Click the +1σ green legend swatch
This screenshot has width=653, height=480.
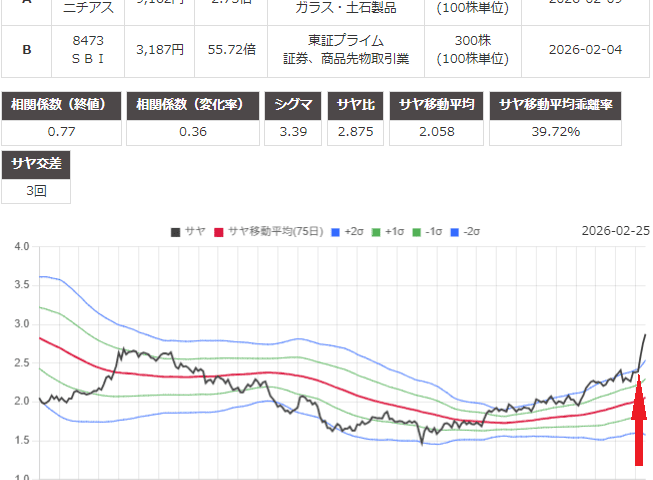coord(377,231)
